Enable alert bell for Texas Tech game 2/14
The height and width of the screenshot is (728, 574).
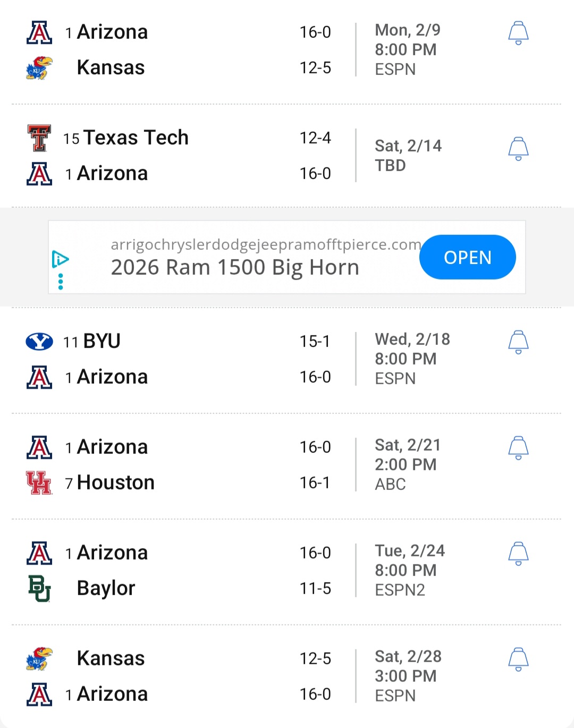click(x=518, y=149)
